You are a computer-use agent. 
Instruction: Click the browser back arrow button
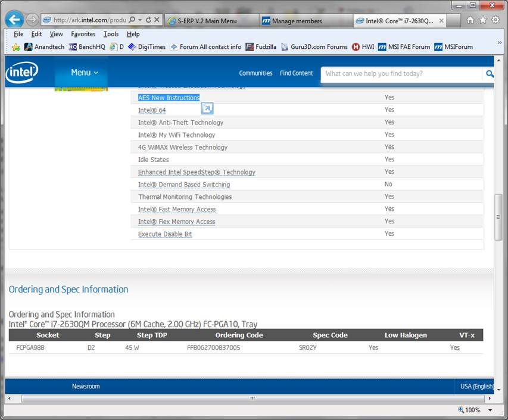pos(15,19)
